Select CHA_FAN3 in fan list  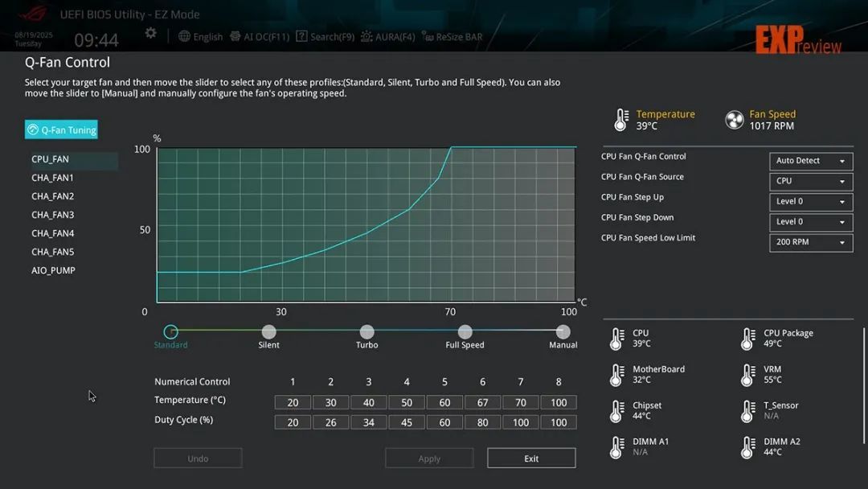tap(52, 215)
